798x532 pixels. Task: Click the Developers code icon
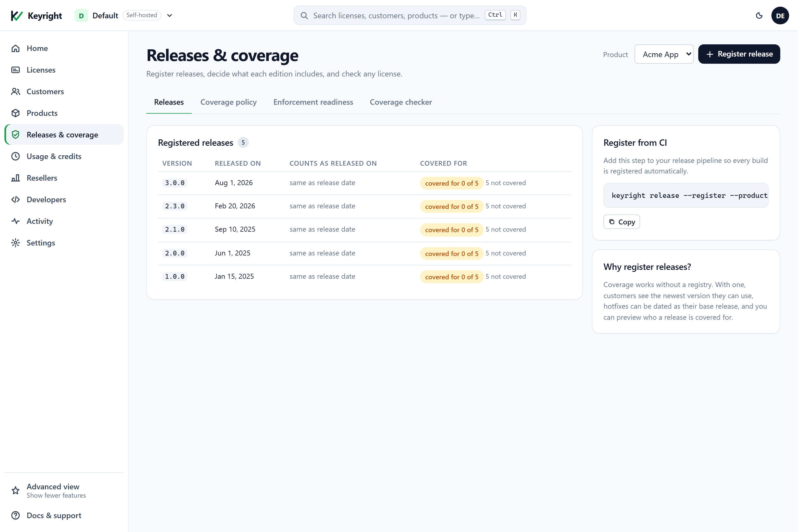16,199
